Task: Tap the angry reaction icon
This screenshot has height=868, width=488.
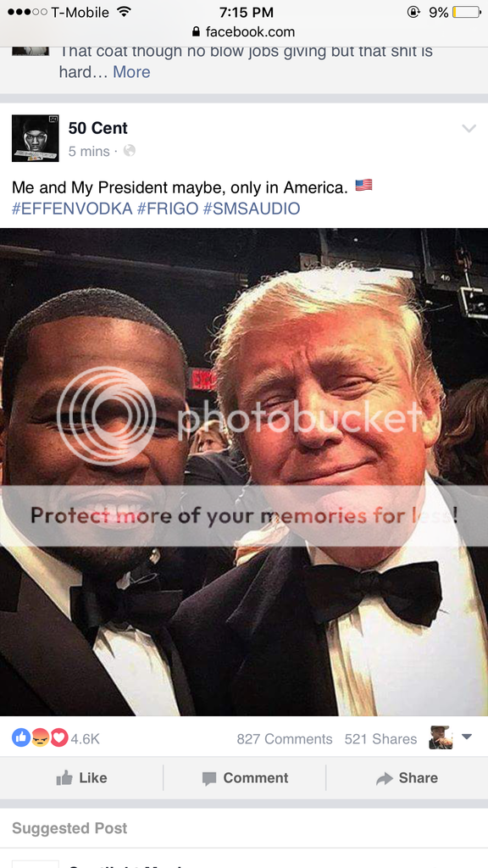Action: (x=40, y=737)
